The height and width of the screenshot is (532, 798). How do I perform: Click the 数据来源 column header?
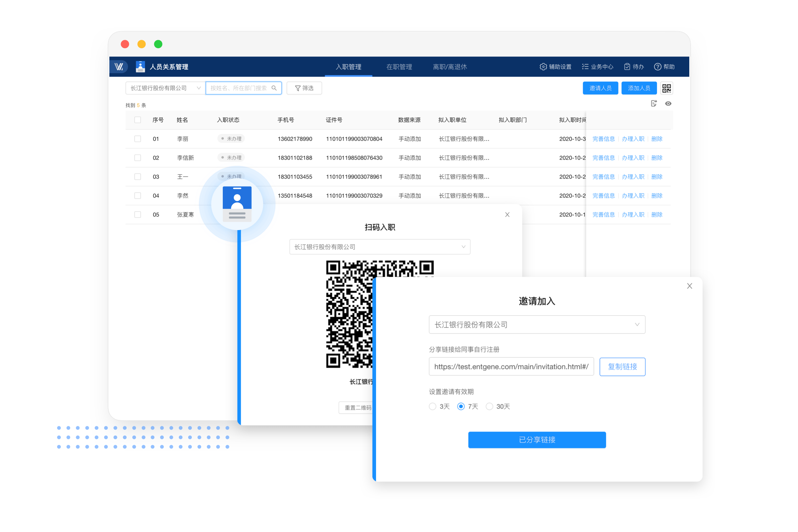409,120
